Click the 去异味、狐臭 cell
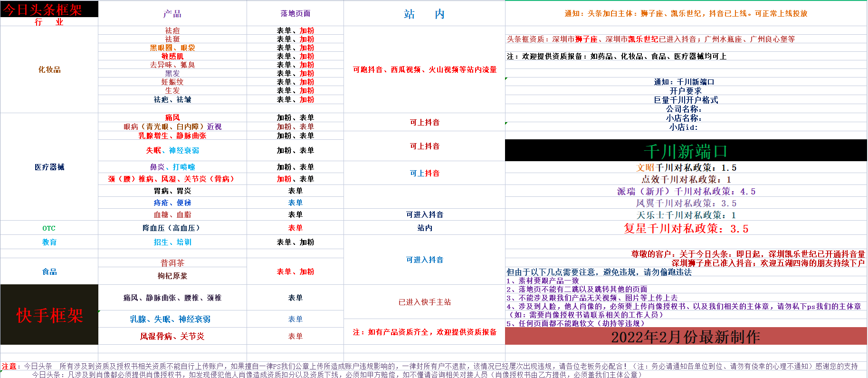This screenshot has width=868, height=378. [x=172, y=65]
